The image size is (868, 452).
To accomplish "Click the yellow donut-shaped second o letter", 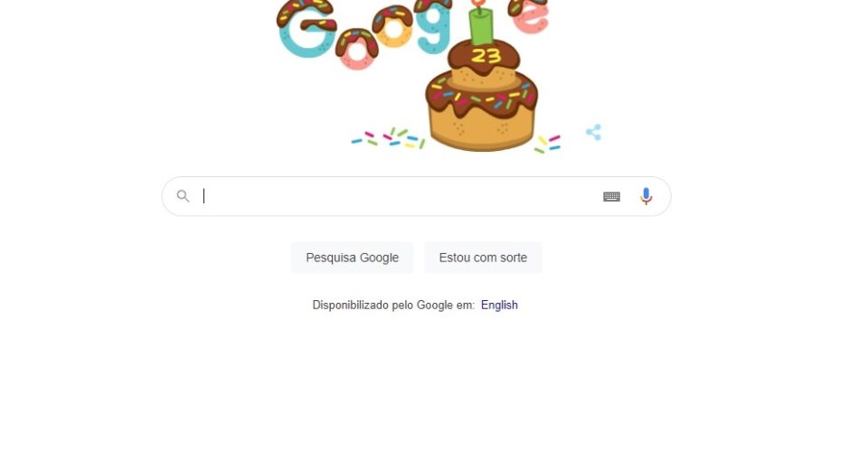I will (393, 26).
